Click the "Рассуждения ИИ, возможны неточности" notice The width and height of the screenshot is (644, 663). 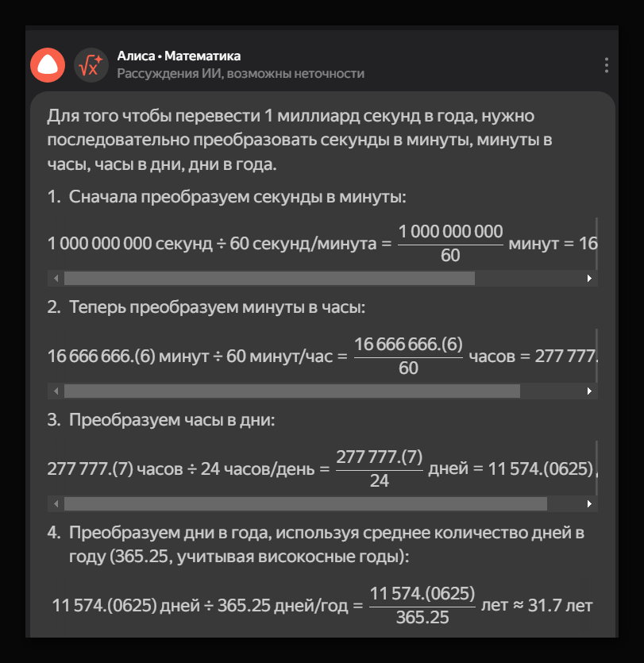[241, 74]
